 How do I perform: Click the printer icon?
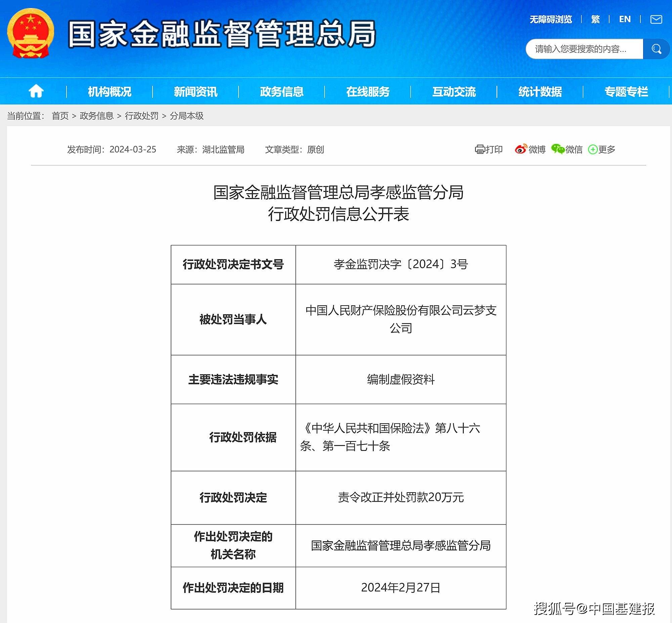(480, 149)
